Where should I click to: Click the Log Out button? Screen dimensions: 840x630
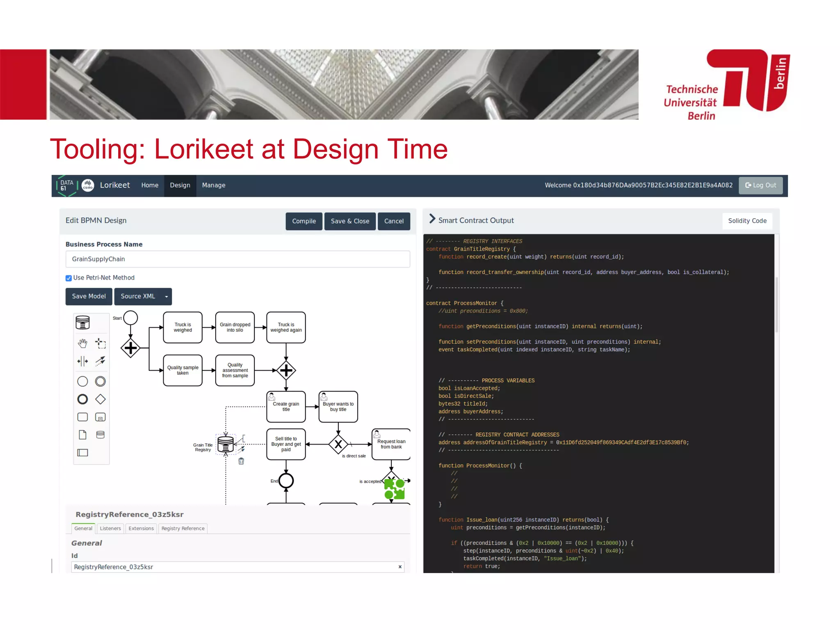click(x=760, y=185)
